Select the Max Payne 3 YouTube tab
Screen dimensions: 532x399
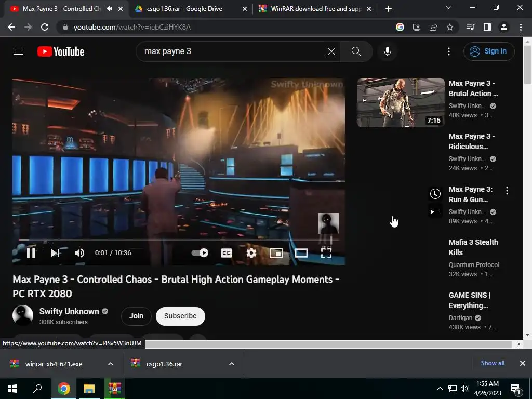click(61, 9)
